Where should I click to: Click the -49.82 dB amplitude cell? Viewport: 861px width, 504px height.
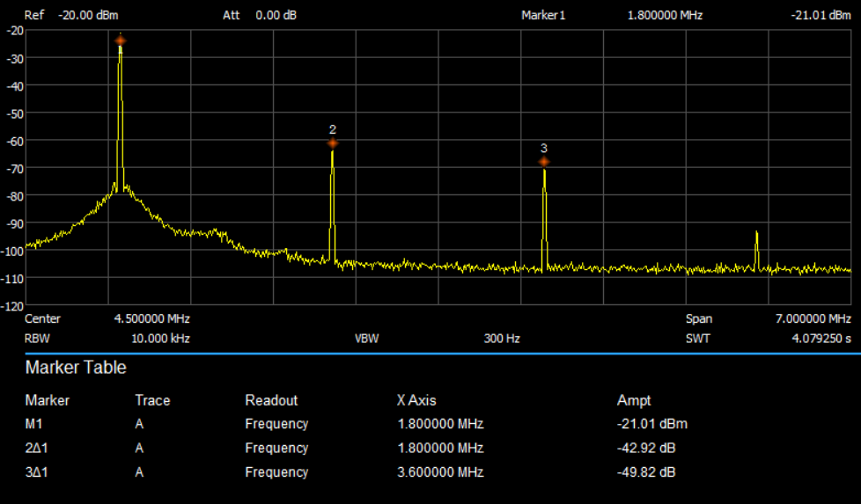coord(646,472)
